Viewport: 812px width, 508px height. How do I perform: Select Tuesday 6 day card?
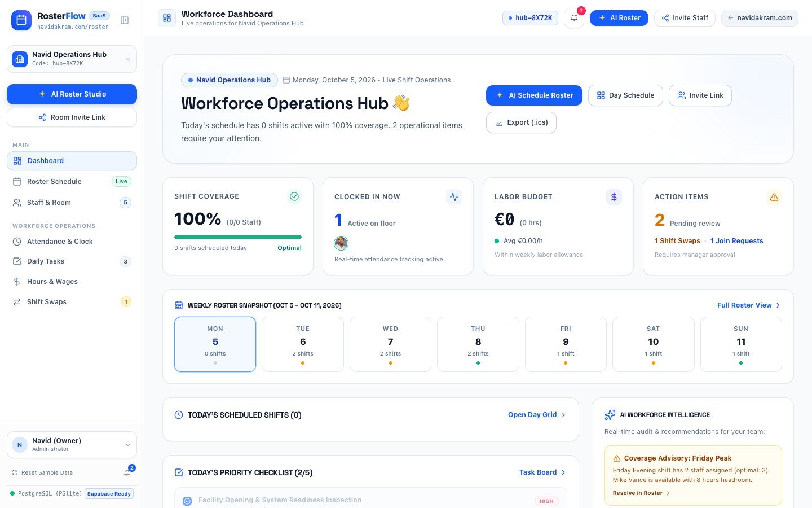pyautogui.click(x=303, y=344)
